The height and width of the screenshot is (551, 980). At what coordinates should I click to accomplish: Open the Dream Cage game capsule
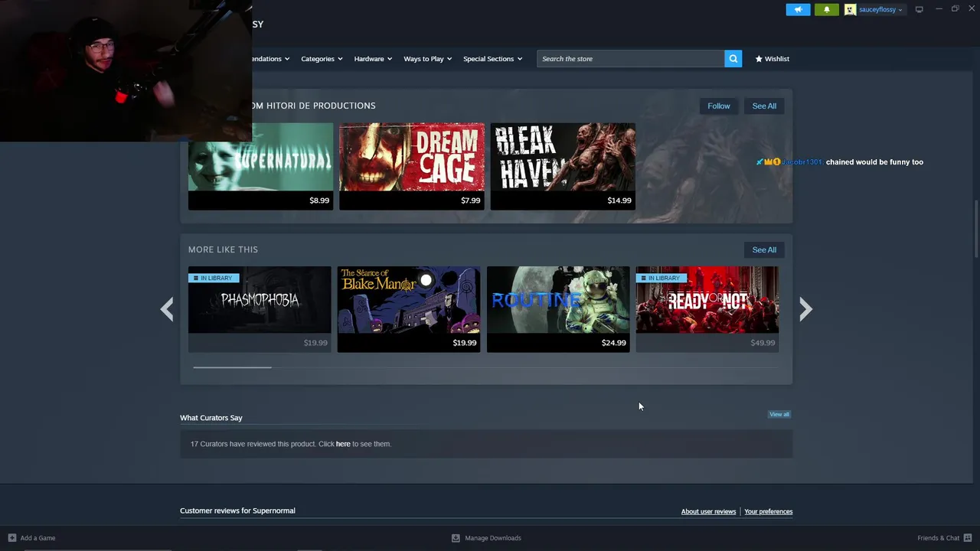click(412, 166)
